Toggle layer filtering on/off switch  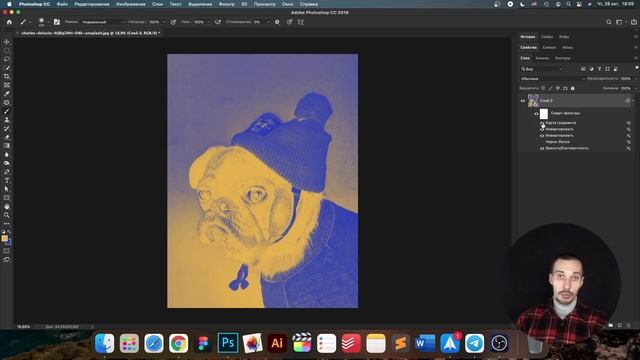click(636, 68)
